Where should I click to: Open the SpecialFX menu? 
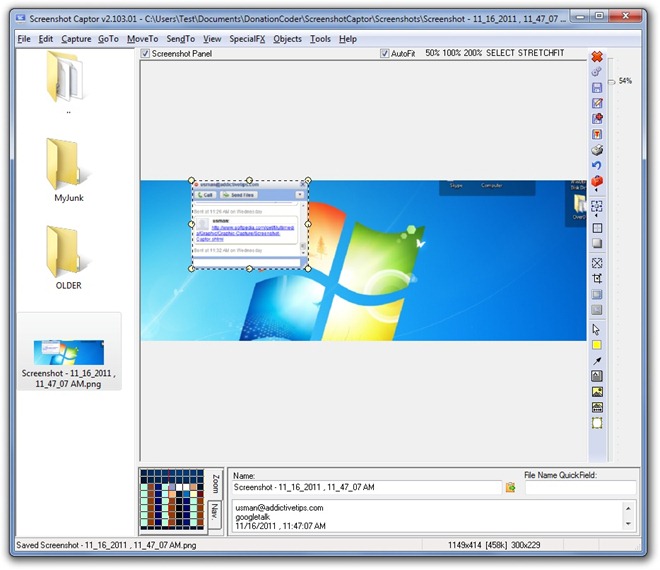(247, 39)
